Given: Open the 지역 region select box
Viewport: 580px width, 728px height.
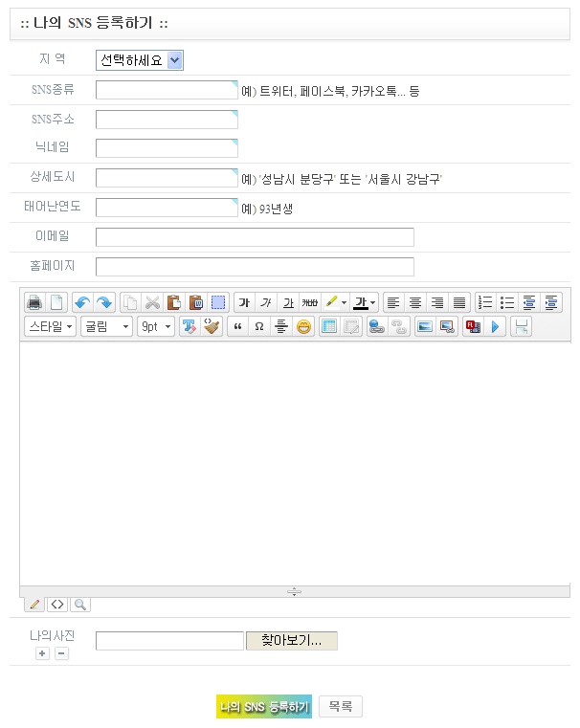Looking at the screenshot, I should pos(140,60).
